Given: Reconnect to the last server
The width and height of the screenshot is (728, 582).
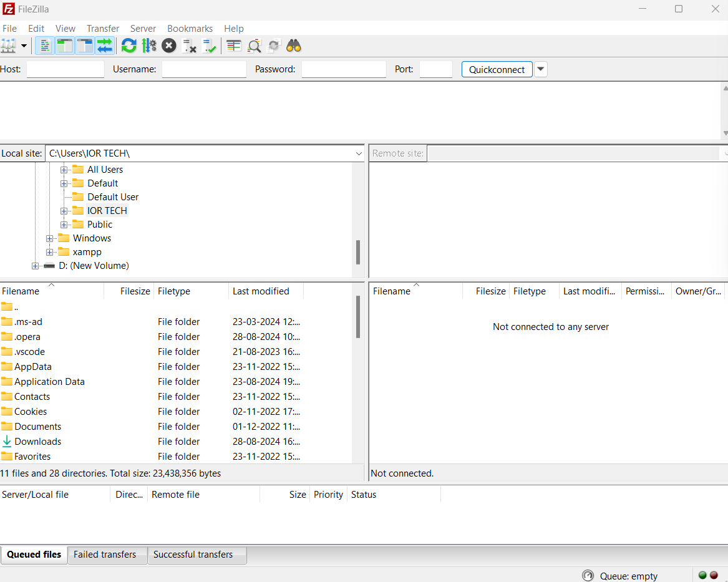Looking at the screenshot, I should point(210,46).
